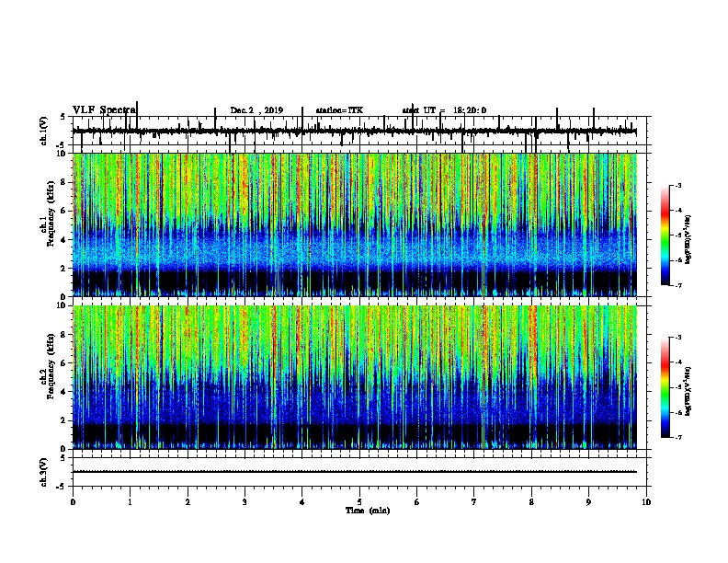Image resolution: width=728 pixels, height=563 pixels.
Task: Click the ch.2 colorbar log(PSD) label
Action: tap(688, 391)
